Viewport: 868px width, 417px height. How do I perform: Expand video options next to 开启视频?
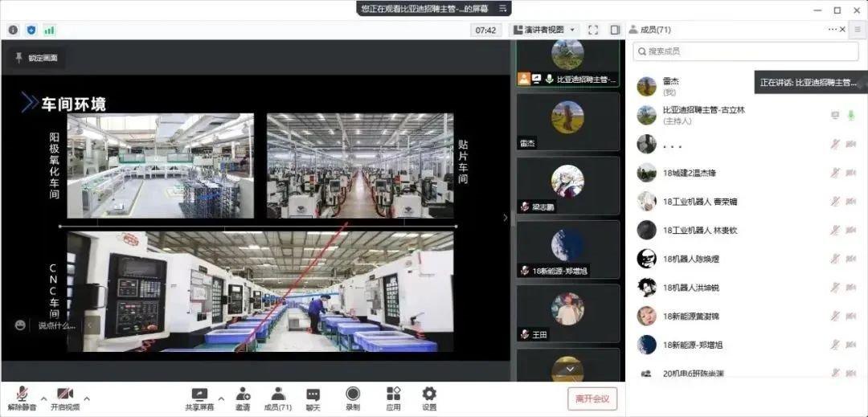pos(86,399)
